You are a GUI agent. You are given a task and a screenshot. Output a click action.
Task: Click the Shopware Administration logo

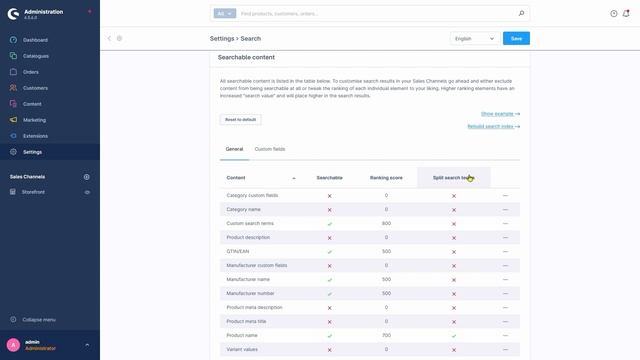(13, 14)
